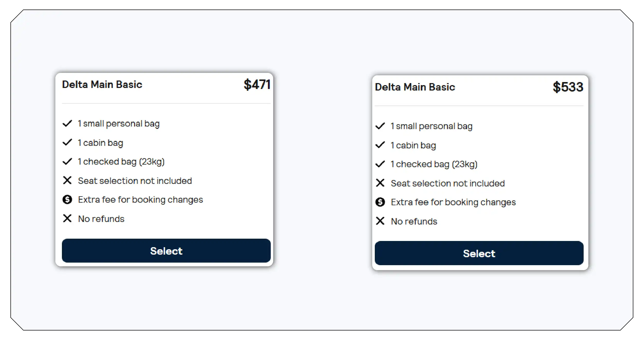Click the checkmark beside '1 checked bag (23kg)' on the $471 card
This screenshot has height=340, width=644.
click(x=67, y=161)
